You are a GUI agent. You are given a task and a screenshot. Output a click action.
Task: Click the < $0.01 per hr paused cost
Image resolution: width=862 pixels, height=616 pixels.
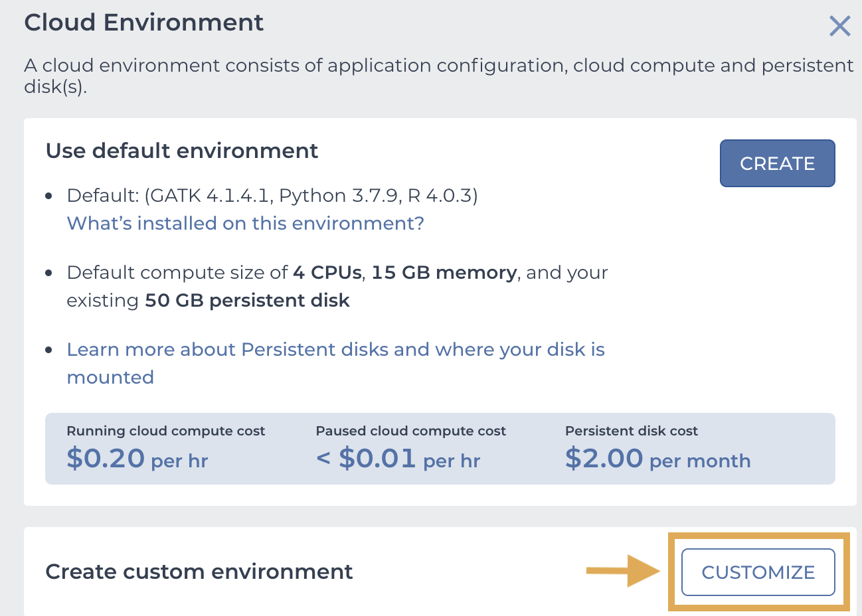(x=398, y=458)
